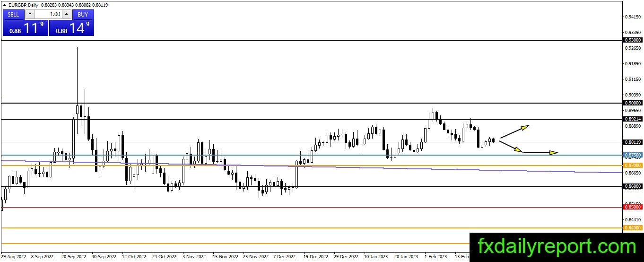Click the 0.93000 price level label
Viewport: 644px width, 262px height.
(633, 40)
